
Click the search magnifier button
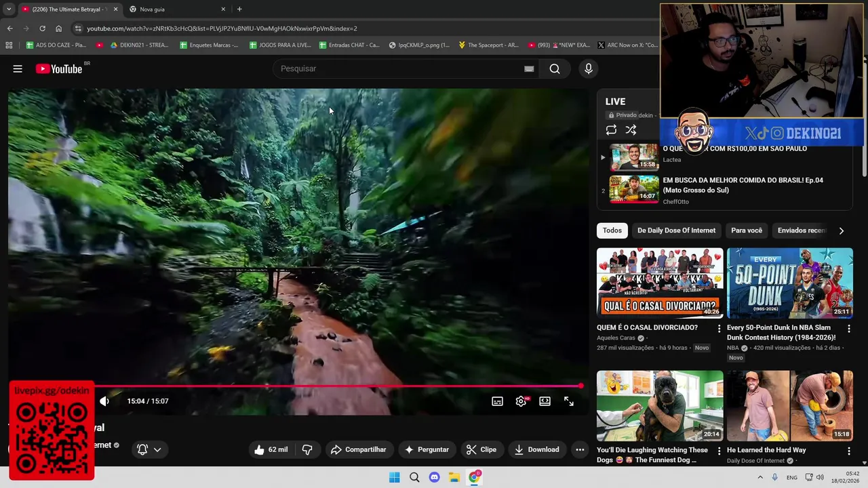555,68
